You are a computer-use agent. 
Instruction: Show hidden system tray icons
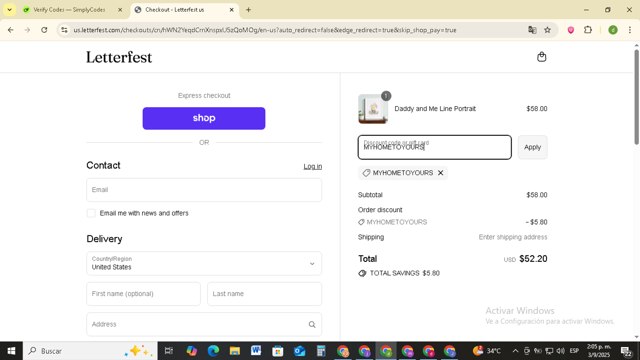point(515,351)
